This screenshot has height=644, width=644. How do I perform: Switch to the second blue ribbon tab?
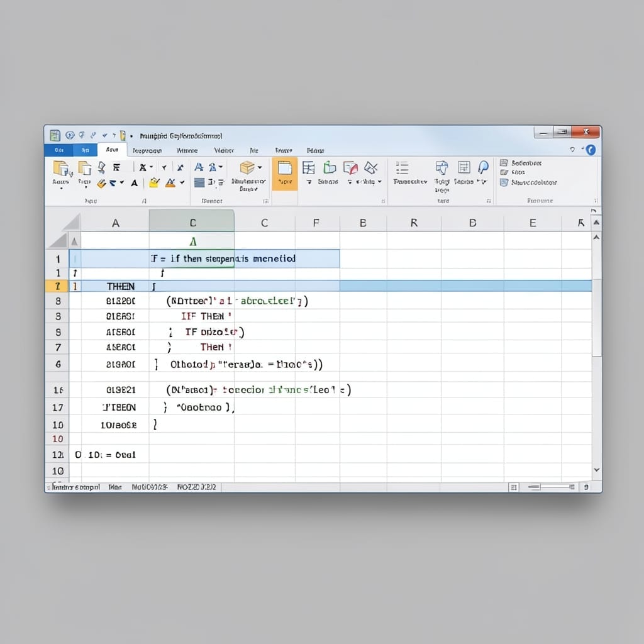click(86, 150)
